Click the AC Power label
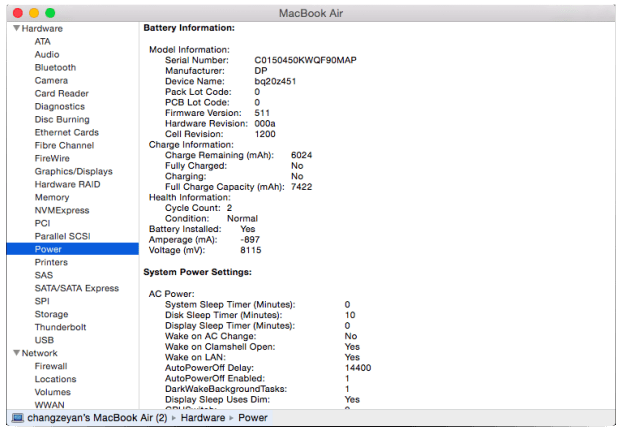Image resolution: width=622 pixels, height=433 pixels. (x=171, y=294)
